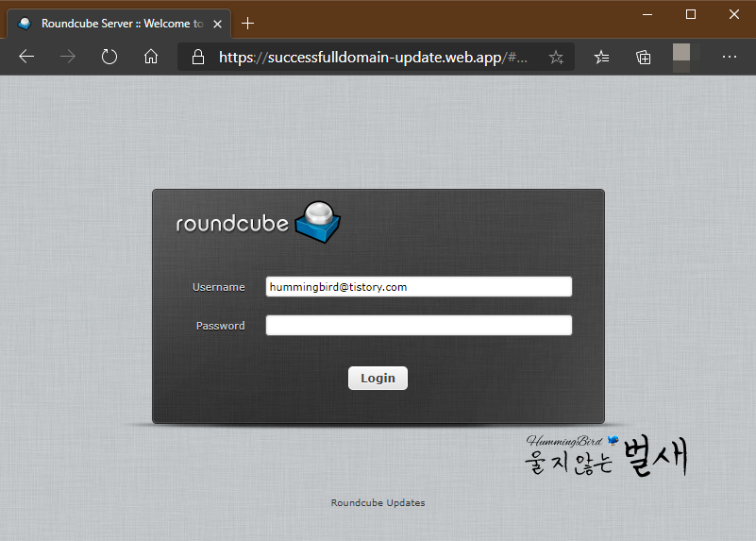Click the Username label
This screenshot has width=756, height=541.
pos(218,287)
